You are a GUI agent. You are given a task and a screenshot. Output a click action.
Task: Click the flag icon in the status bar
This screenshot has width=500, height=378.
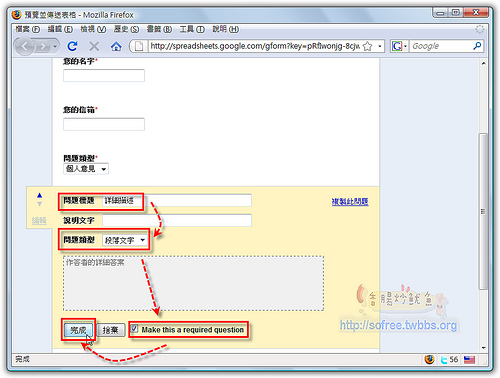469,360
